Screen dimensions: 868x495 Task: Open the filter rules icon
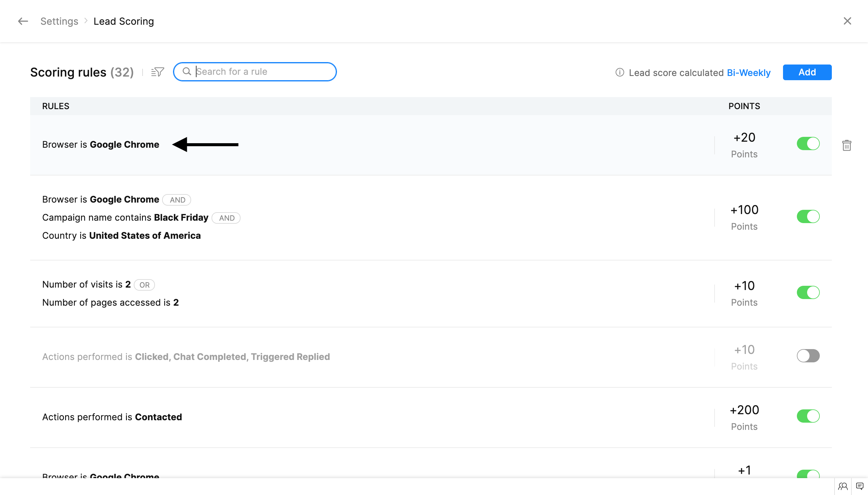157,72
